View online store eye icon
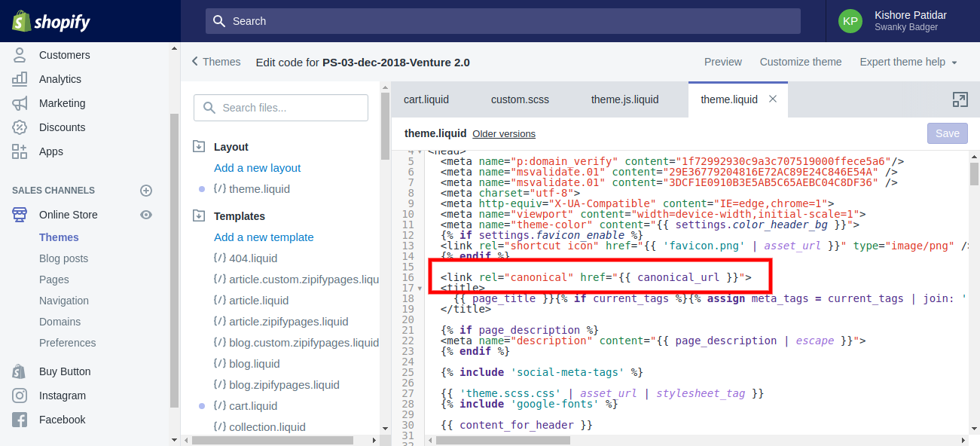The image size is (980, 446). 146,215
